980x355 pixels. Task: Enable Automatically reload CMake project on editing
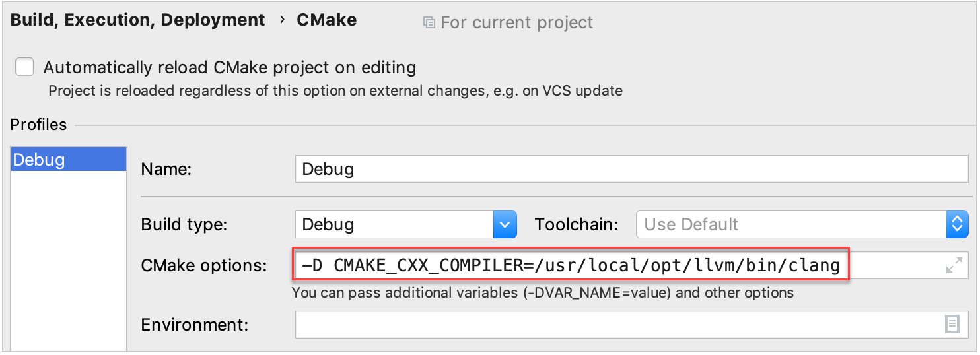(24, 67)
